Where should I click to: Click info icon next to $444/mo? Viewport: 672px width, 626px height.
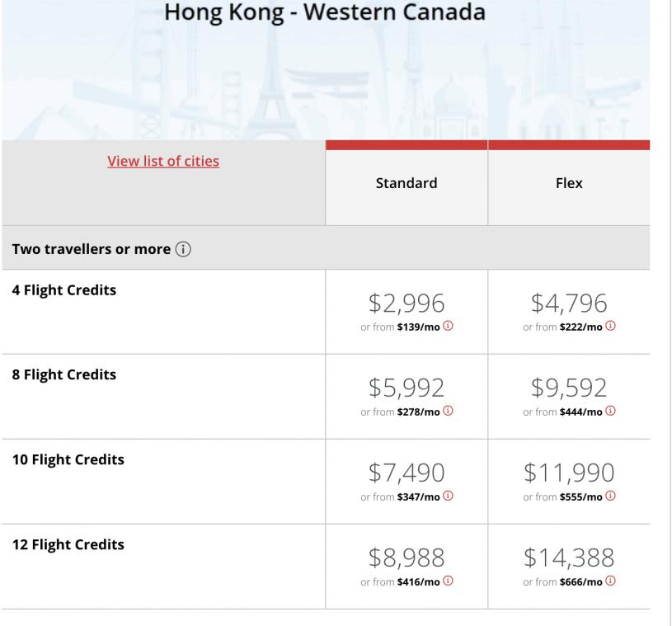pyautogui.click(x=612, y=411)
